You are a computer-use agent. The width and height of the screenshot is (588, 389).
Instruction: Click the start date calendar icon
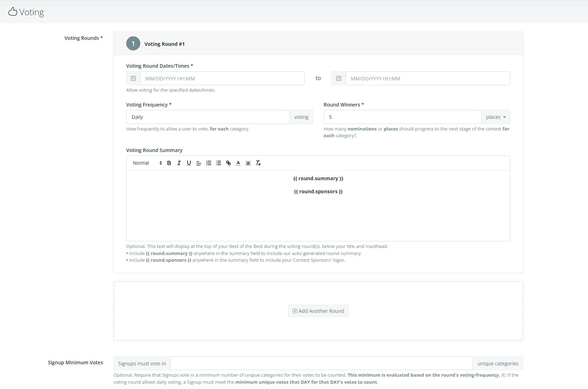pos(133,78)
